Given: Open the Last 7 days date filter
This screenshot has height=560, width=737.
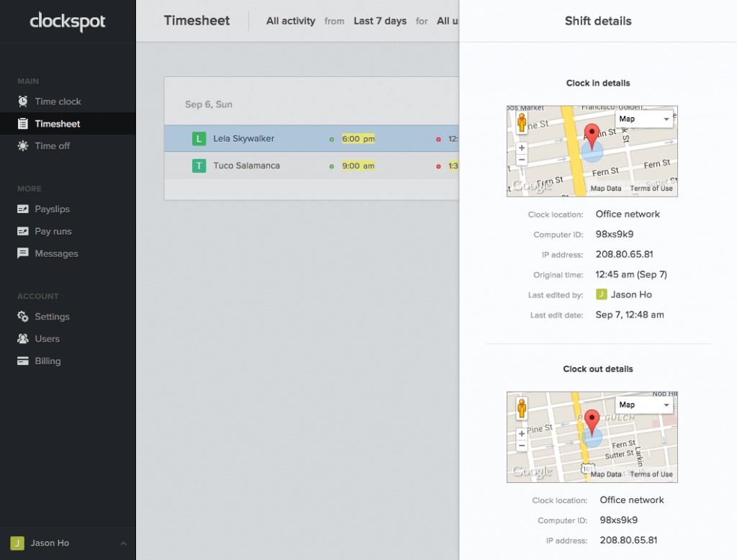Looking at the screenshot, I should pos(380,21).
